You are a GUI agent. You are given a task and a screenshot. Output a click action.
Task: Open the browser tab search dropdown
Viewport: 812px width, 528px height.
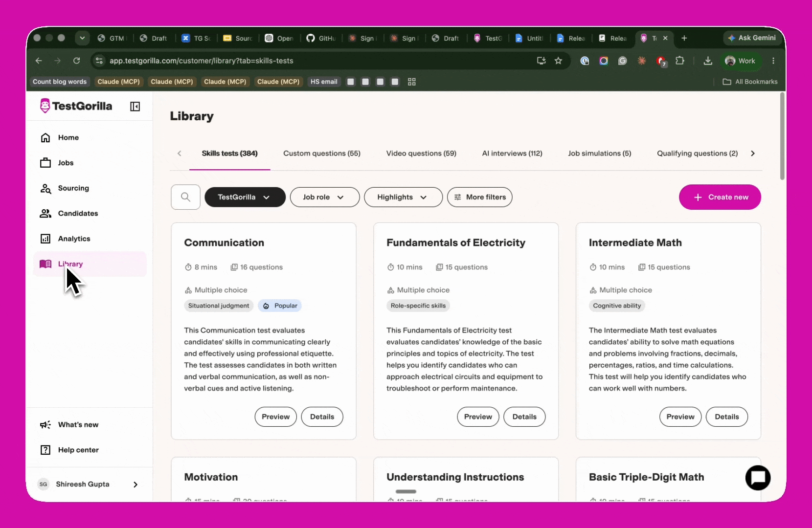coord(82,38)
